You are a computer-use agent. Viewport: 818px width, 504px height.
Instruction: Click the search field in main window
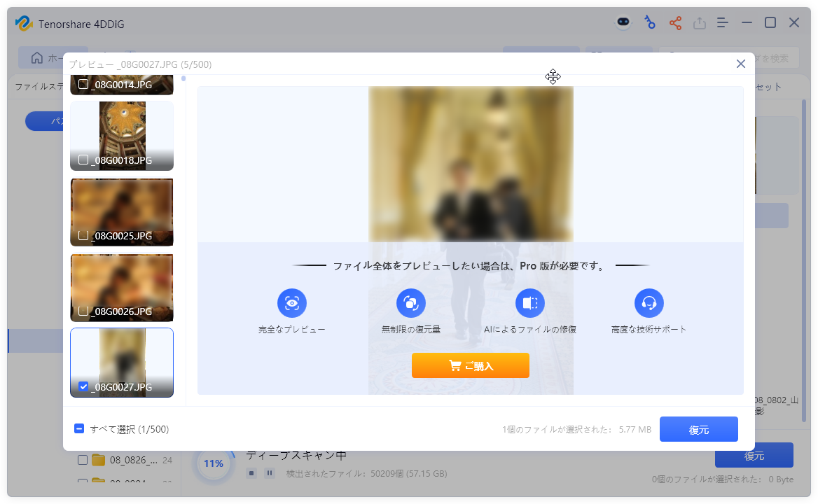[x=729, y=58]
